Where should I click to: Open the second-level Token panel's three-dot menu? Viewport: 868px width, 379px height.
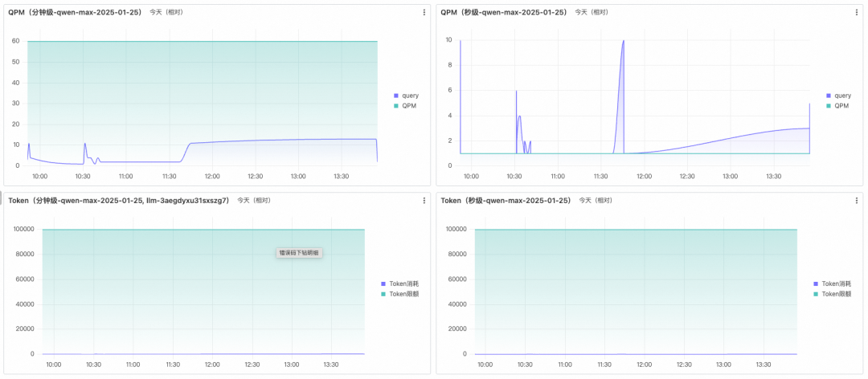pyautogui.click(x=857, y=200)
